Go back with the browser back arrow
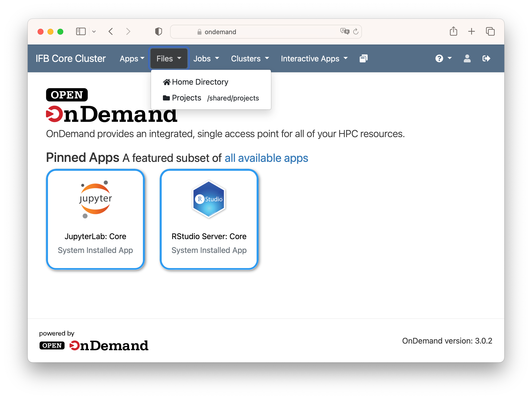 (111, 31)
